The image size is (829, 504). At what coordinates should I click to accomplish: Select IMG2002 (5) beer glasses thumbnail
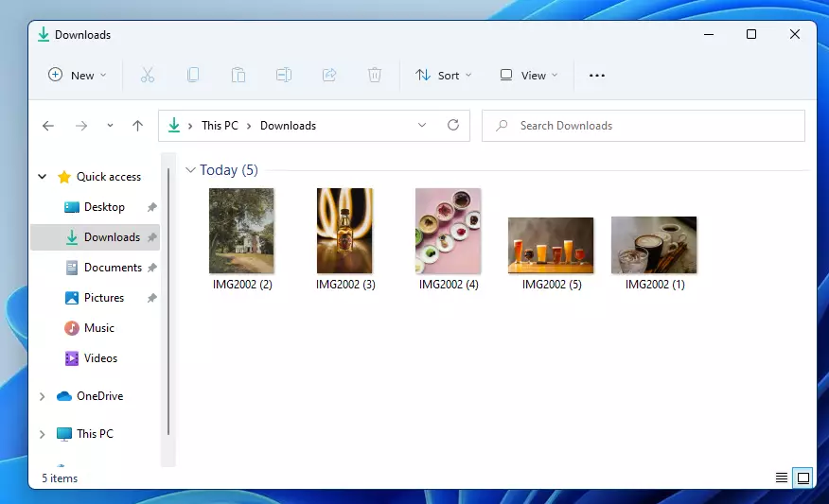coord(551,245)
